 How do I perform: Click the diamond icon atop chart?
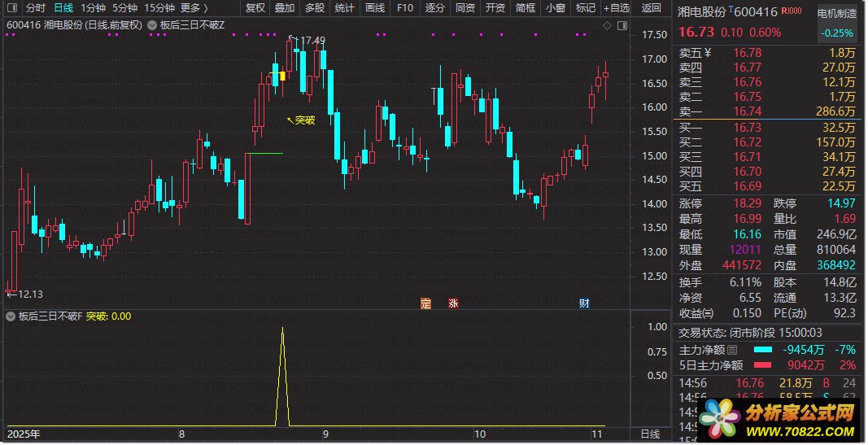tap(607, 25)
